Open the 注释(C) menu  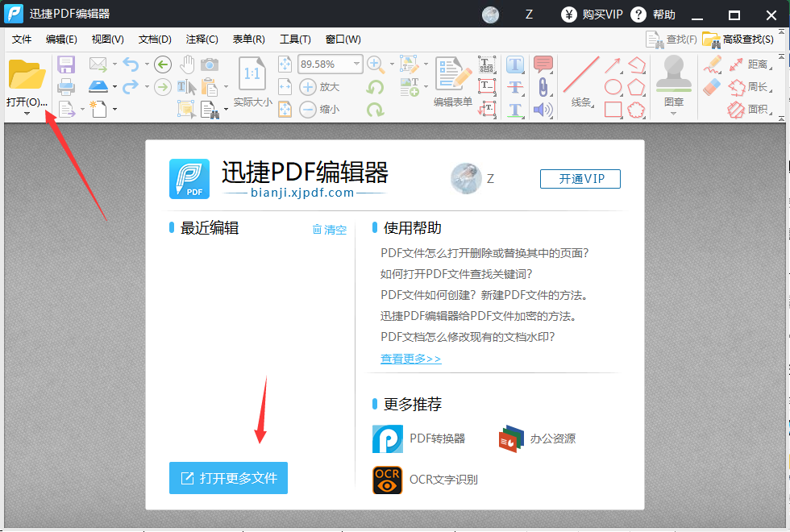pyautogui.click(x=202, y=39)
